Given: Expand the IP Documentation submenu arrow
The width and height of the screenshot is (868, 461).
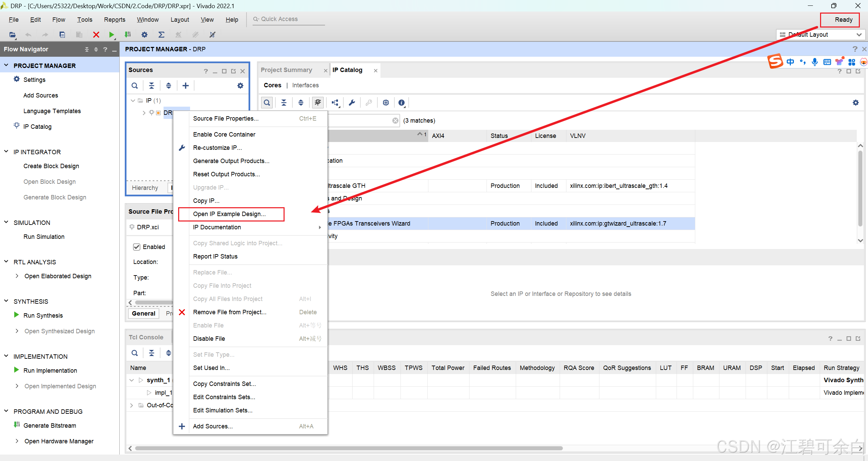Looking at the screenshot, I should click(x=320, y=227).
